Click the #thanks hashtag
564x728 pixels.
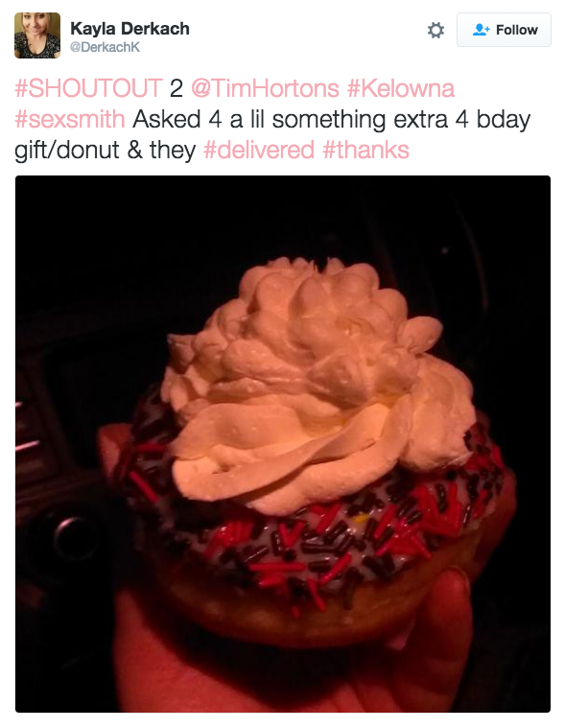[x=365, y=150]
